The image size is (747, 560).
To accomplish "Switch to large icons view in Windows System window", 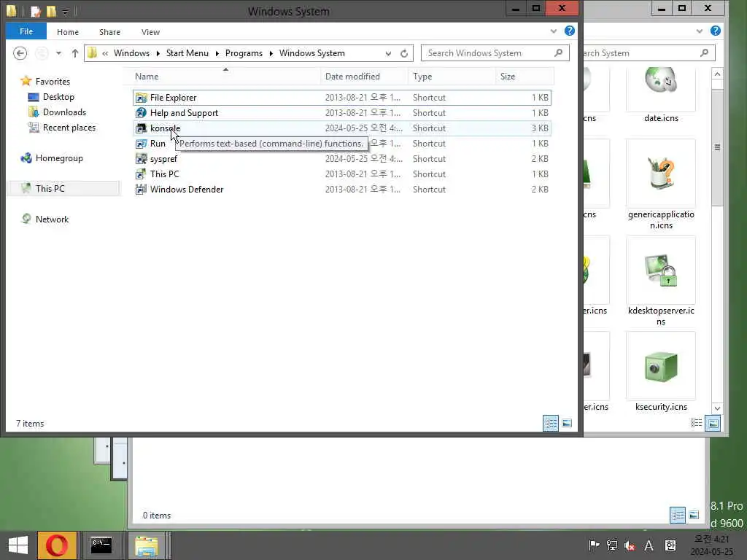I will 566,423.
